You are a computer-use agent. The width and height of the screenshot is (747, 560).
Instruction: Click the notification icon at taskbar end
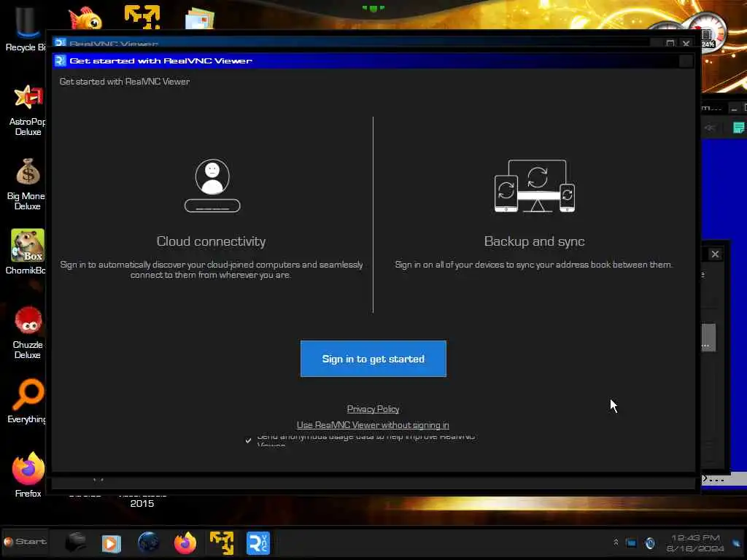pos(737,542)
